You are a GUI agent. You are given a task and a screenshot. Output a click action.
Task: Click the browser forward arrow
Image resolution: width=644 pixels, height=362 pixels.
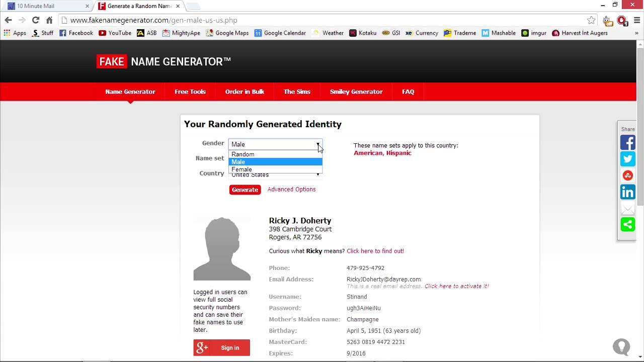click(x=22, y=20)
